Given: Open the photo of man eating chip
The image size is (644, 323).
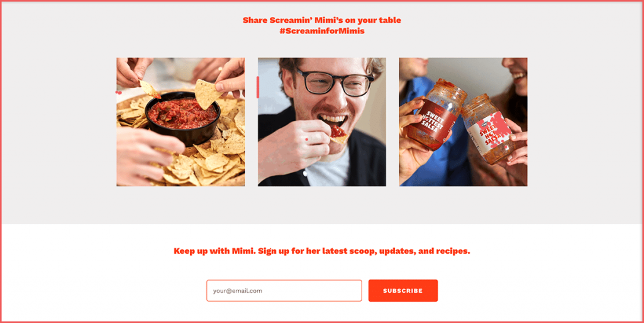Looking at the screenshot, I should point(322,122).
